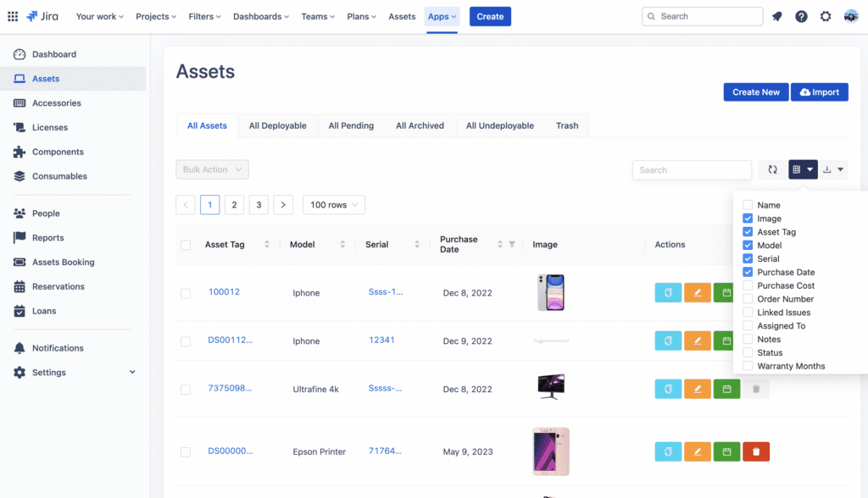Open the Trash tab
This screenshot has height=498, width=868.
(x=566, y=125)
